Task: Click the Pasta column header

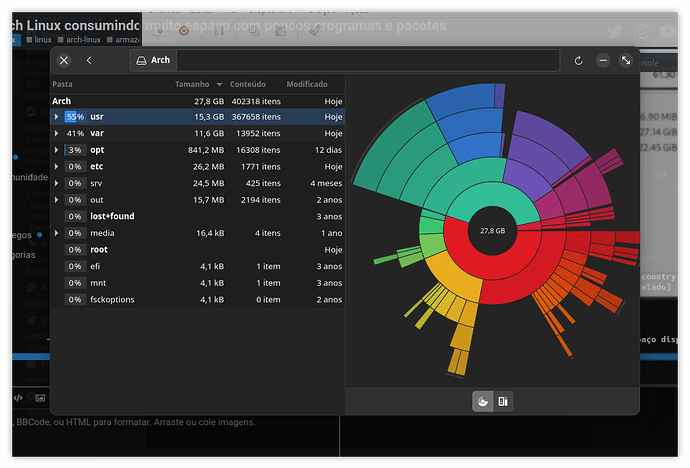Action: coord(62,85)
